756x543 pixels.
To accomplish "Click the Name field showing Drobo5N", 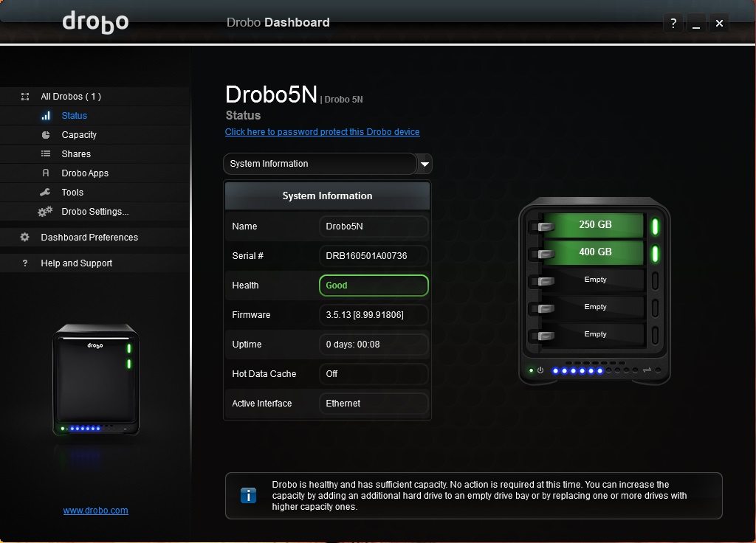I will 374,226.
